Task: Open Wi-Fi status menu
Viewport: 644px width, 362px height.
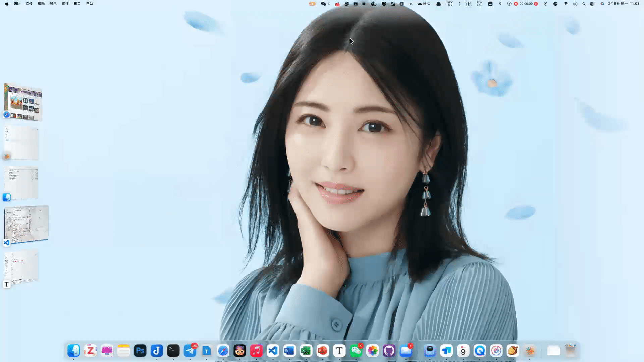Action: tap(566, 4)
